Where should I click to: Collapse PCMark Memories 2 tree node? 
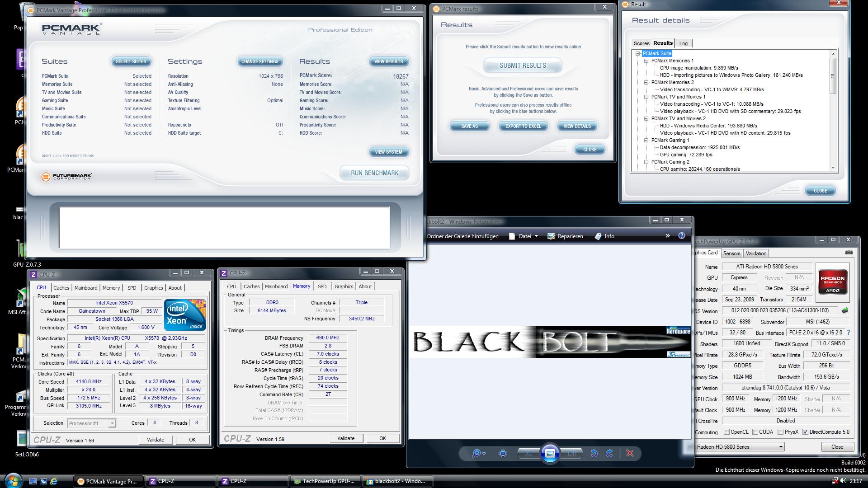(x=646, y=82)
